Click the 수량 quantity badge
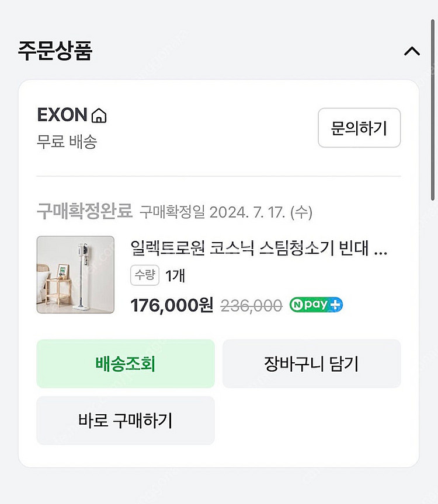This screenshot has width=438, height=504. click(145, 275)
